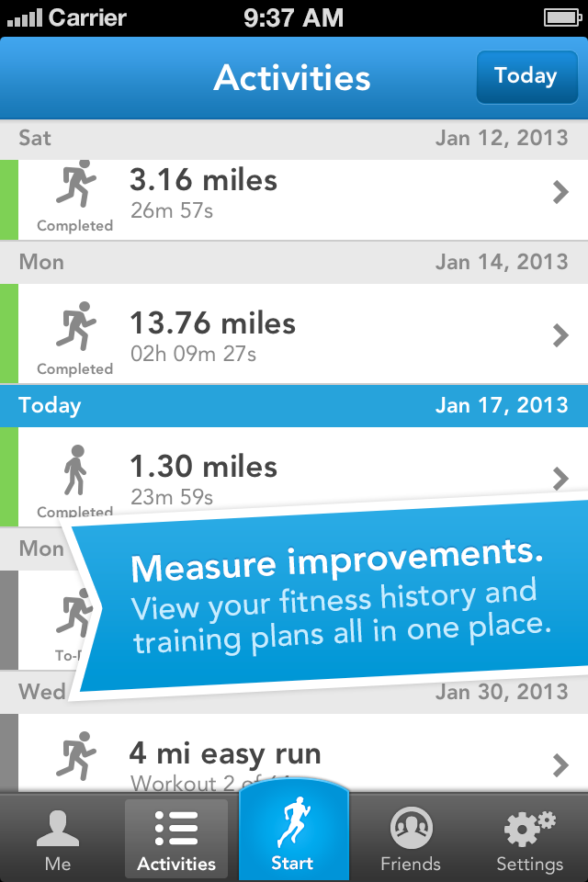
Task: Click the runner icon for 13.76 miles
Action: point(76,326)
